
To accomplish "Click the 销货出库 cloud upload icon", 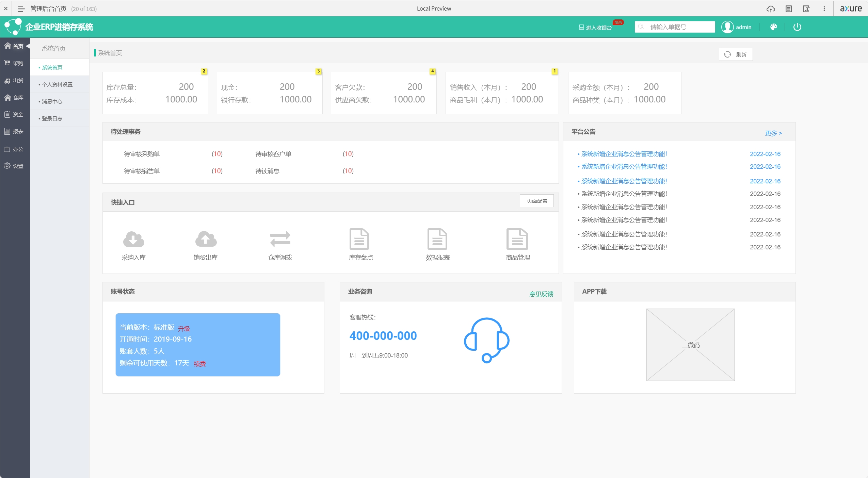I will coord(206,239).
